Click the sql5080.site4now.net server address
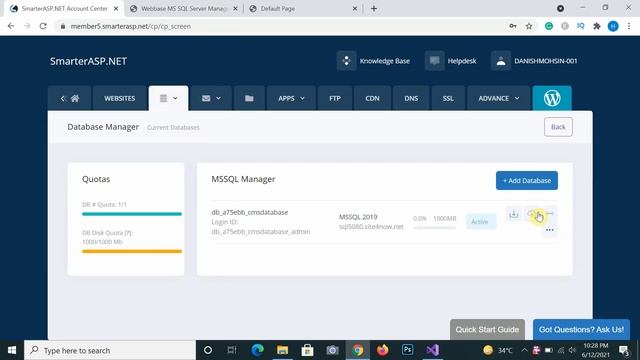 [x=371, y=227]
